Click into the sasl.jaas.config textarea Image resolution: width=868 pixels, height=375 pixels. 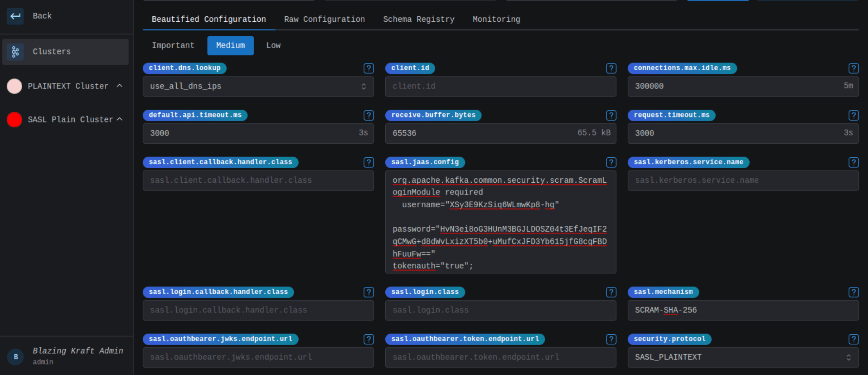501,222
